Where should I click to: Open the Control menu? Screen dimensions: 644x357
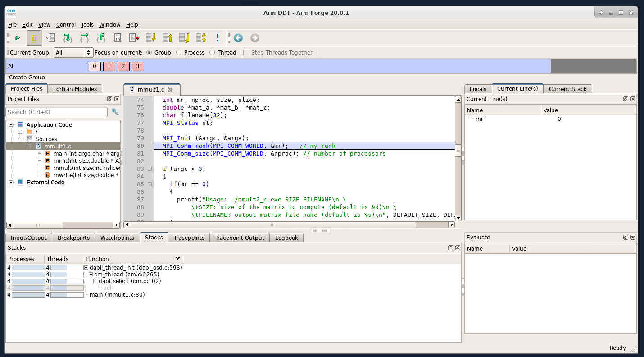click(x=66, y=24)
